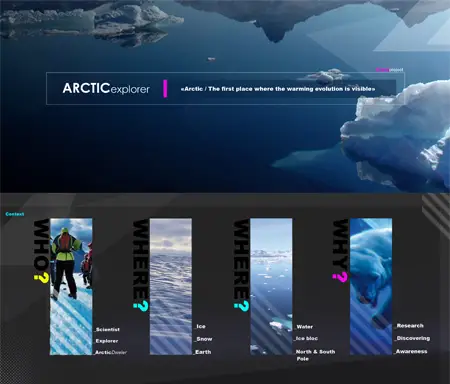Select the Snow label
The height and width of the screenshot is (384, 450).
pos(203,339)
